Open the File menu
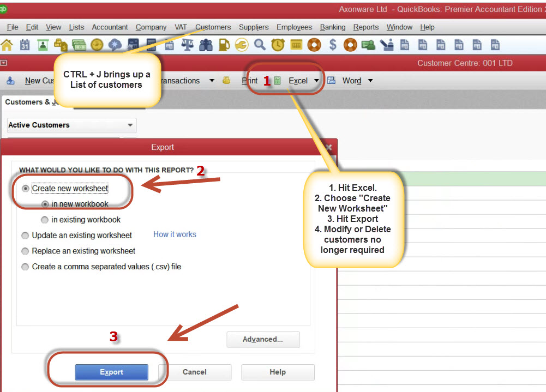 pyautogui.click(x=13, y=27)
